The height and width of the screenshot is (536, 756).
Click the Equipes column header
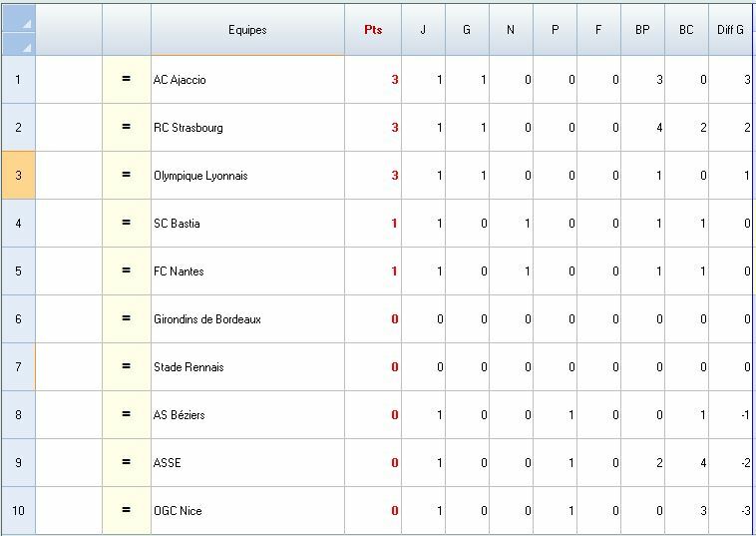click(x=247, y=30)
